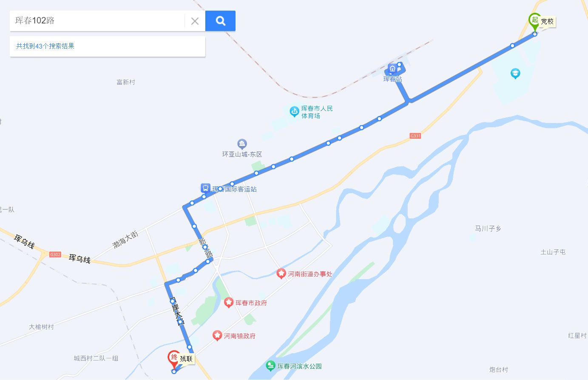Clear the search box with the X icon
588x380 pixels.
click(x=195, y=21)
